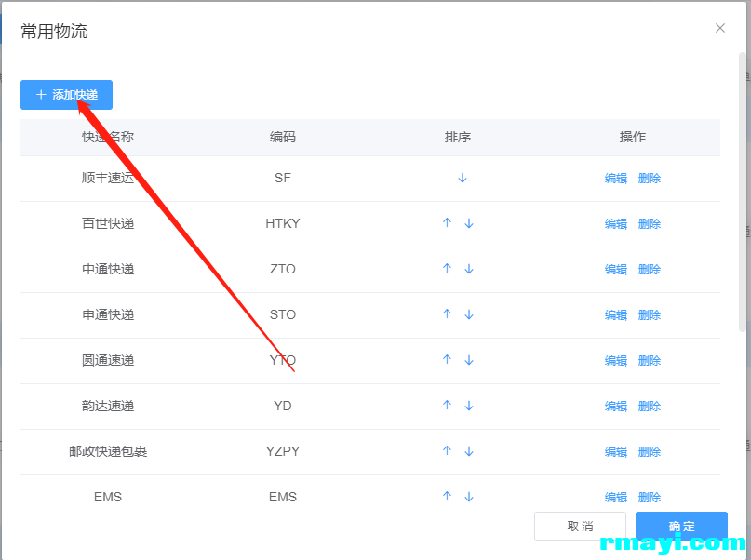Screen dimensions: 751x560
Task: Move EMS row up in order
Action: point(447,497)
